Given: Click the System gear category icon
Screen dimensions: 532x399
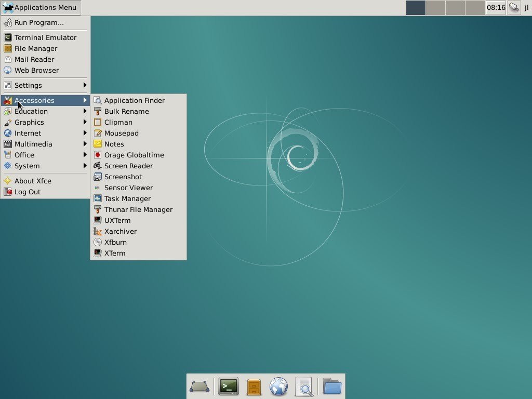Looking at the screenshot, I should pos(7,166).
